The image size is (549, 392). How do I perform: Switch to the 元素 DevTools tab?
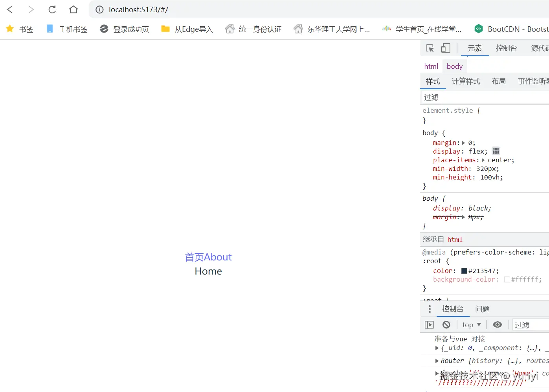point(474,48)
